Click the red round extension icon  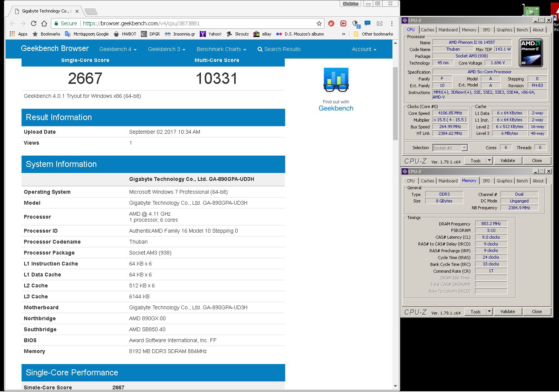(331, 23)
